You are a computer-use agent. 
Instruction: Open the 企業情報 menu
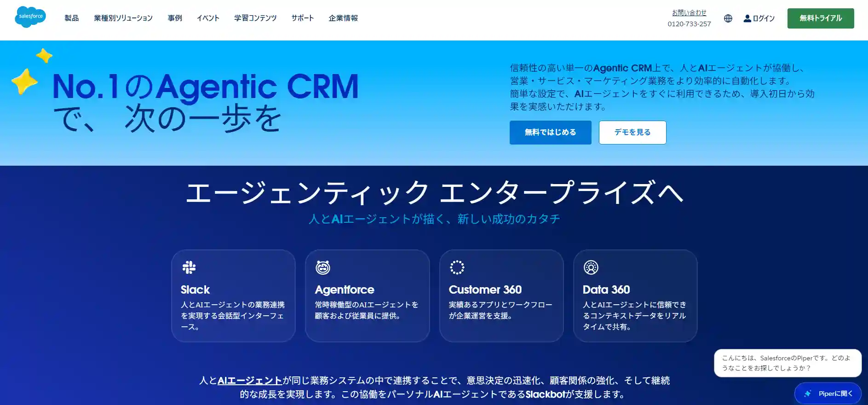pos(343,18)
